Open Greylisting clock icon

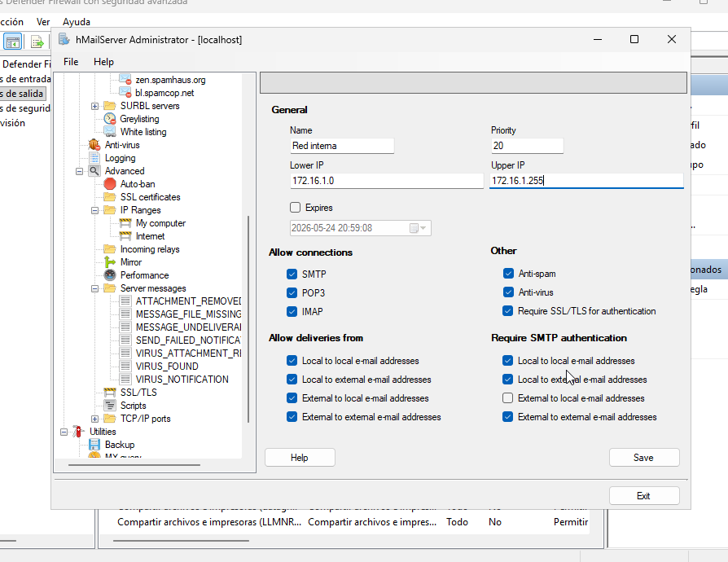(x=110, y=118)
